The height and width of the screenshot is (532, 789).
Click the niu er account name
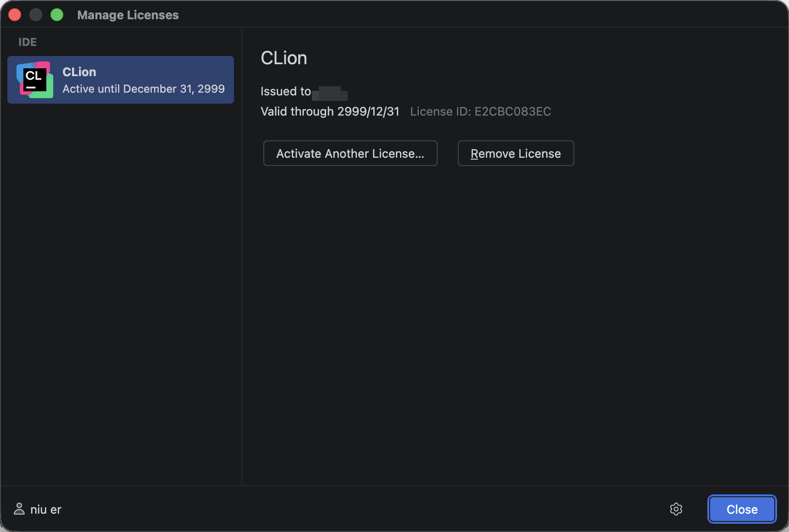[46, 510]
